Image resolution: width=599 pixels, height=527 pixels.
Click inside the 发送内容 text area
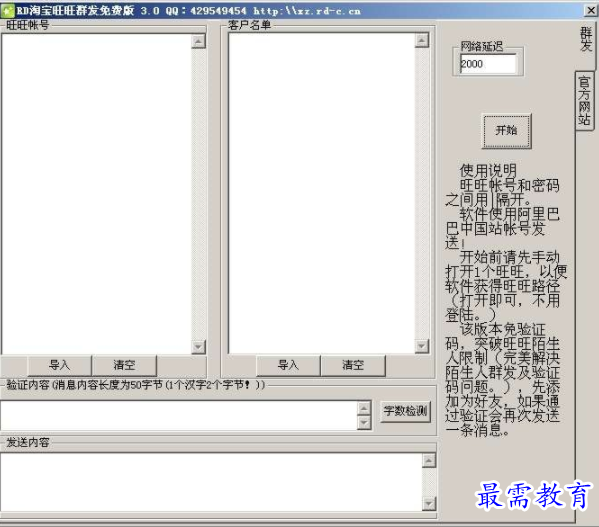click(x=211, y=482)
